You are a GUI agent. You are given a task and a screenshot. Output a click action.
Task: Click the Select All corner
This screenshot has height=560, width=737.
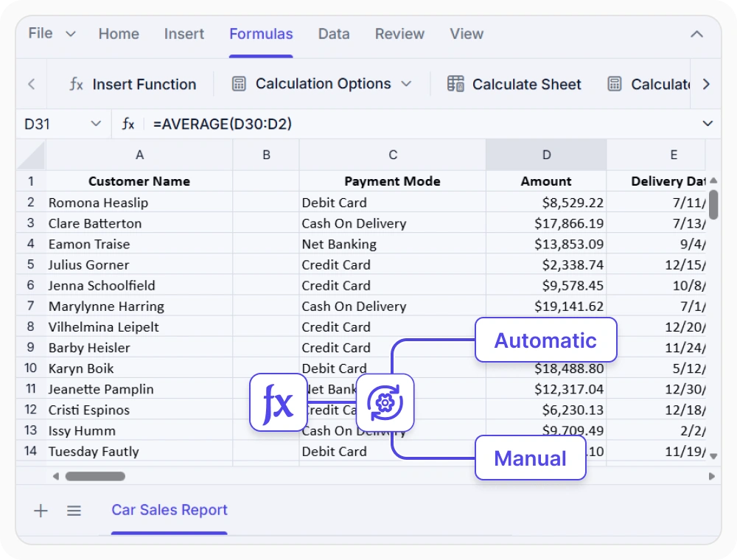click(x=31, y=155)
